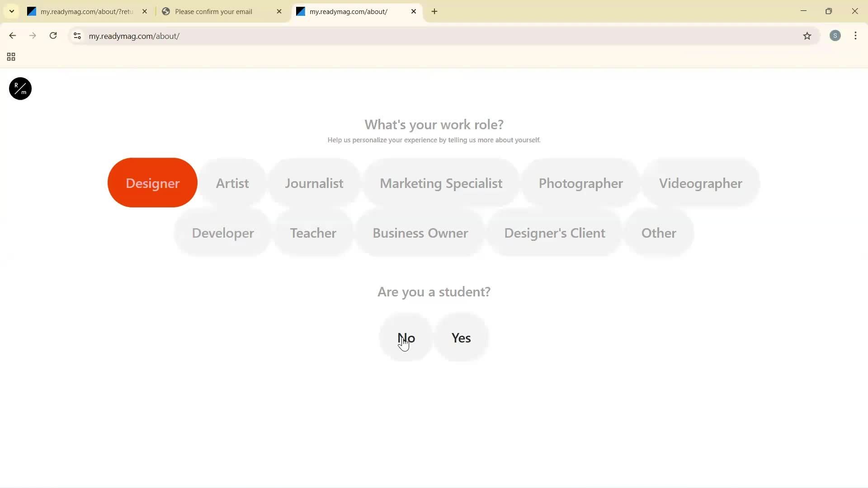The width and height of the screenshot is (868, 488).
Task: Bookmark this page with the star icon
Action: click(x=807, y=36)
